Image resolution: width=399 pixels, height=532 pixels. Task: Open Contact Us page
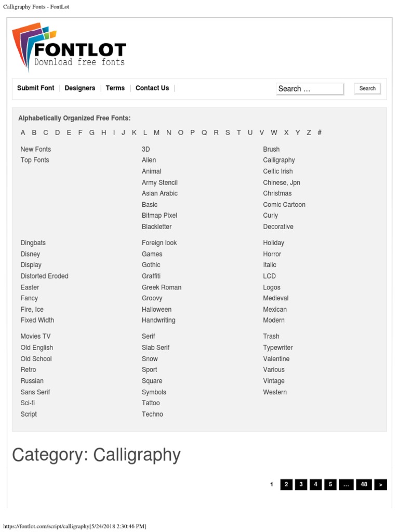tap(152, 88)
